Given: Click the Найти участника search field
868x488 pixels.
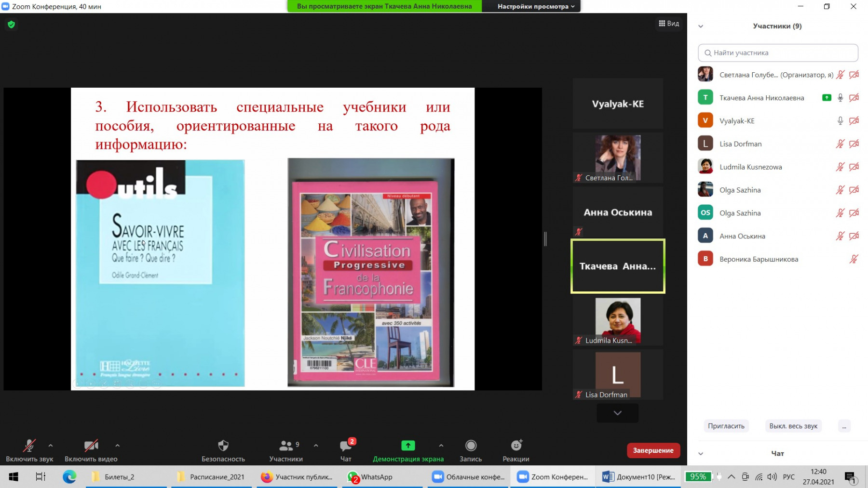Looking at the screenshot, I should point(778,53).
